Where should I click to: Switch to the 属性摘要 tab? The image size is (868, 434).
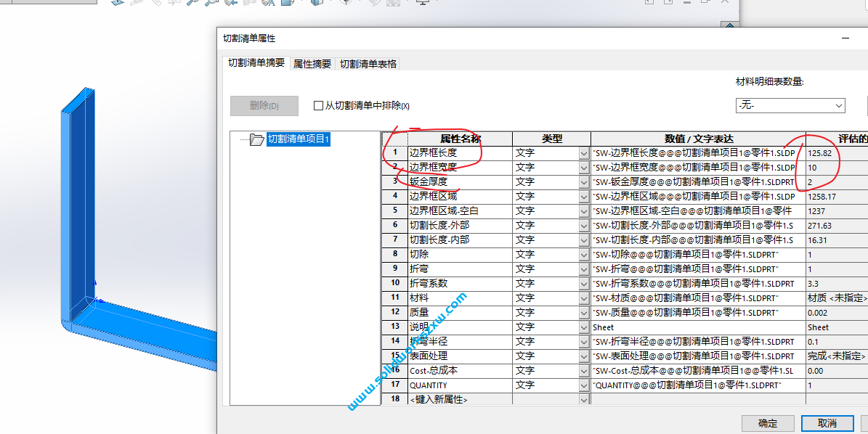[312, 63]
